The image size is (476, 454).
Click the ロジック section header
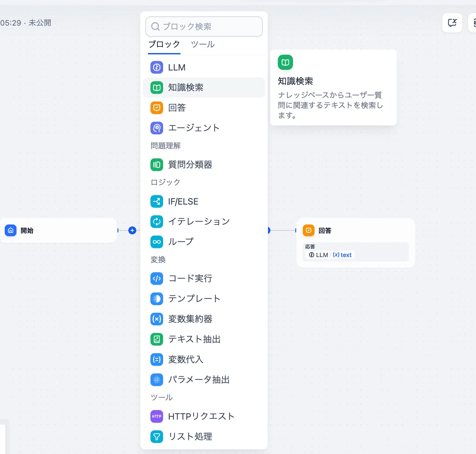[165, 183]
